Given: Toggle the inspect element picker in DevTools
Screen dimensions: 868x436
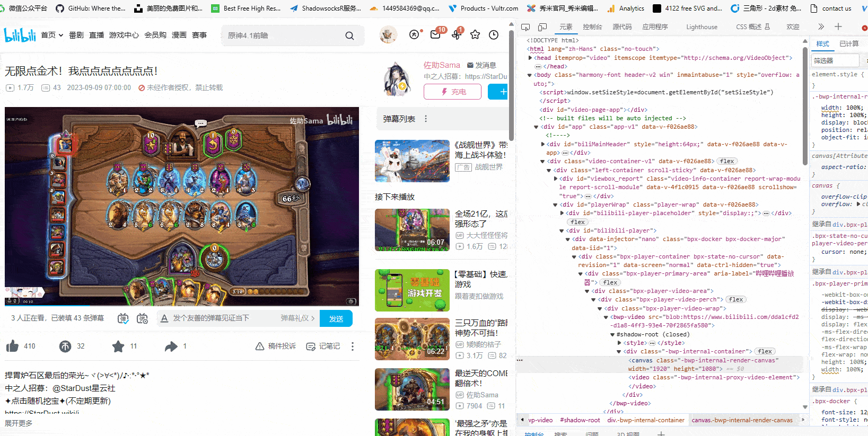Looking at the screenshot, I should [x=525, y=27].
